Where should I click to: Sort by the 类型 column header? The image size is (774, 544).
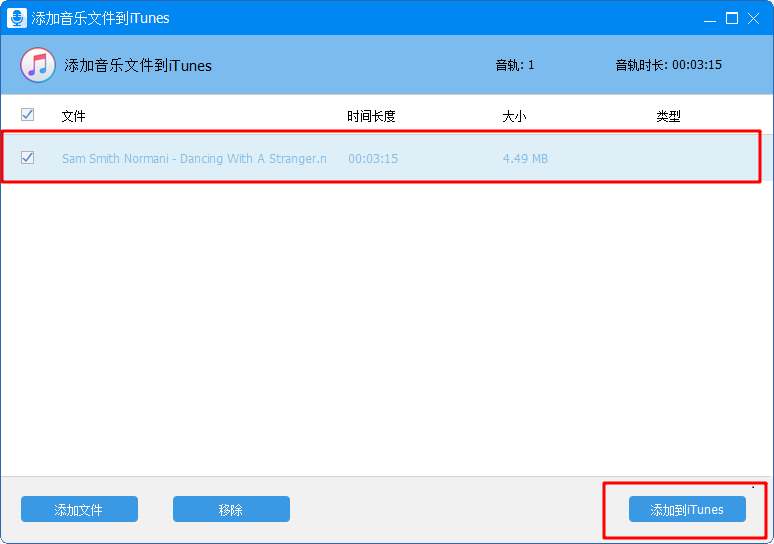click(668, 117)
